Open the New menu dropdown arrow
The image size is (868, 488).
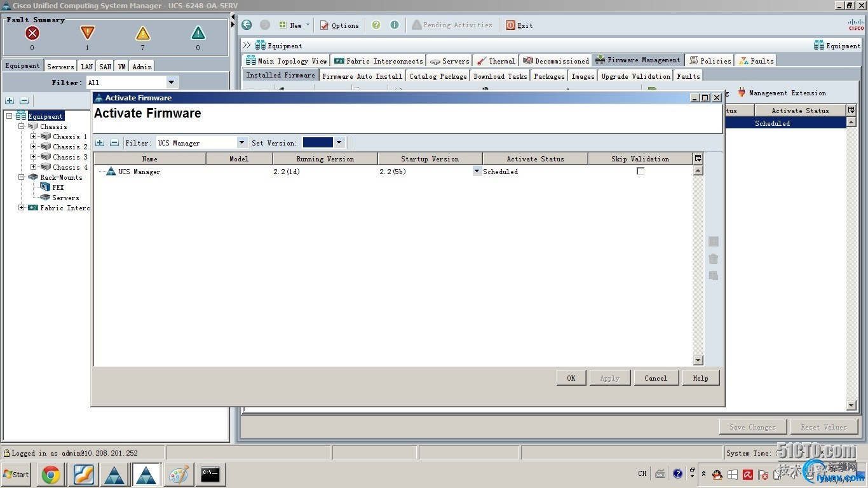(x=308, y=25)
